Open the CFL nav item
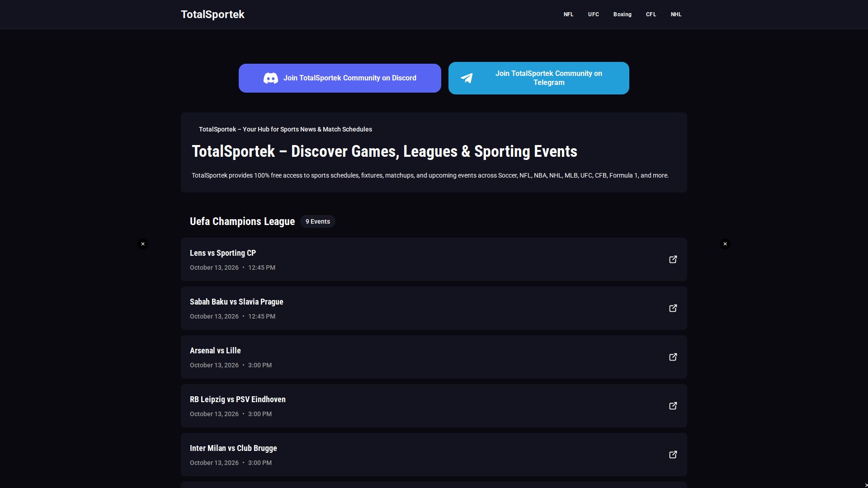 (651, 14)
